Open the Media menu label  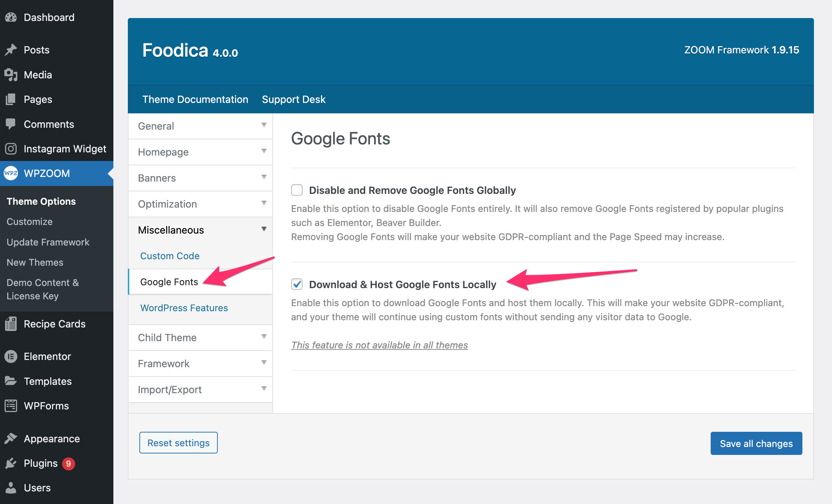click(x=38, y=75)
